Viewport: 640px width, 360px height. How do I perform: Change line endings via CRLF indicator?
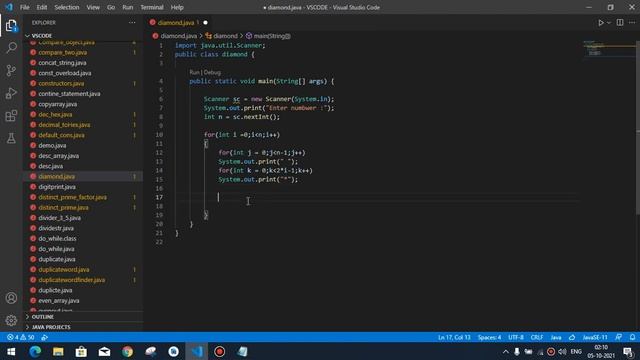point(537,338)
